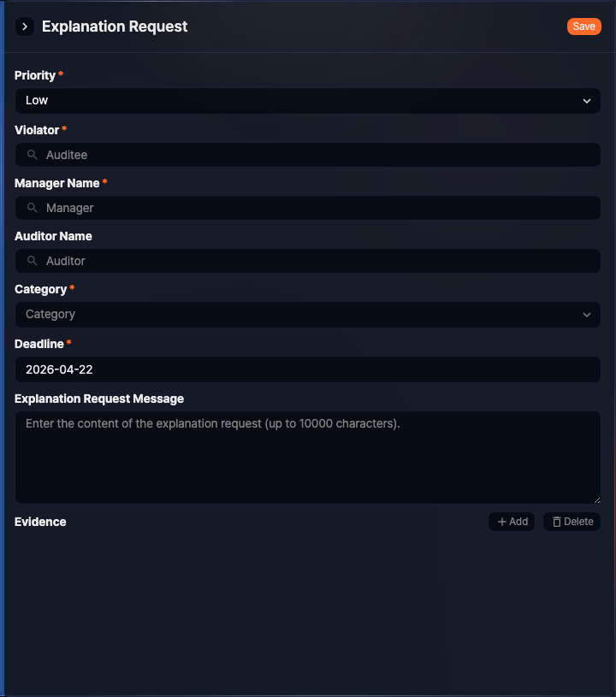This screenshot has width=616, height=697.
Task: Open the Category dropdown
Action: point(308,315)
